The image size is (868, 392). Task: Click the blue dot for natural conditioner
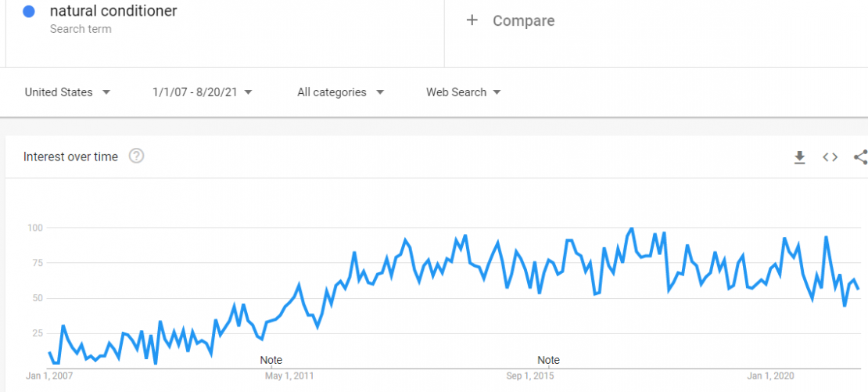click(30, 11)
